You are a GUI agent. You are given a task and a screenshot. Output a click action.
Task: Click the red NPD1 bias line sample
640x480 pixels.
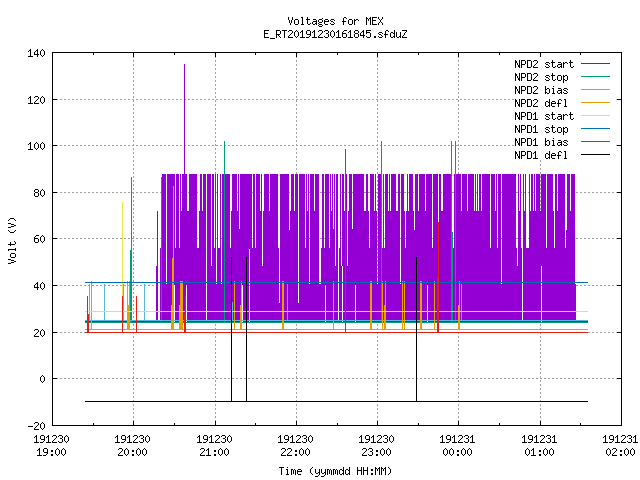coord(595,142)
